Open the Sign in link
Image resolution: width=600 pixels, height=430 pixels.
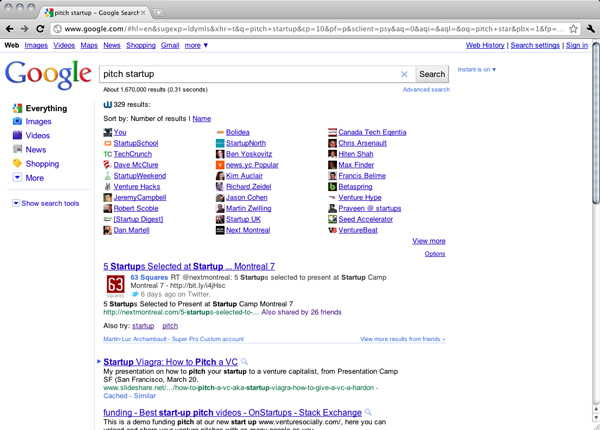point(577,45)
